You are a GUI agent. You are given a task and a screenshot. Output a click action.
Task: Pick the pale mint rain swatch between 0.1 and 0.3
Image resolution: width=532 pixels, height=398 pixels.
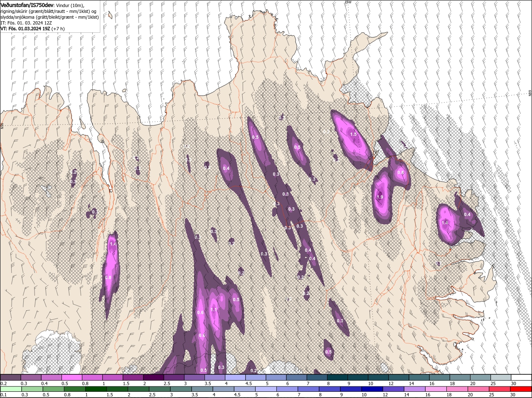pyautogui.click(x=10, y=389)
